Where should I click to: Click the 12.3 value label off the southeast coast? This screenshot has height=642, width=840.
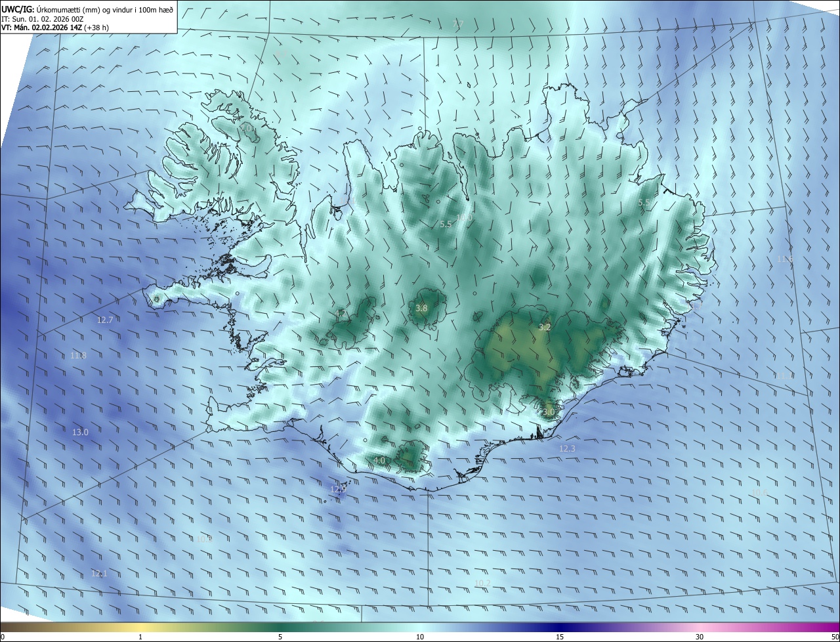click(x=567, y=448)
